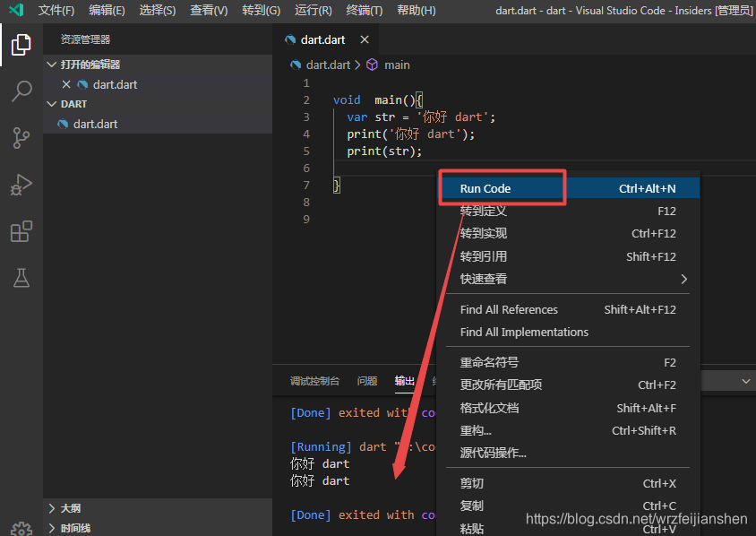This screenshot has height=536, width=756.
Task: Open the Explorer view in activity bar
Action: (21, 45)
